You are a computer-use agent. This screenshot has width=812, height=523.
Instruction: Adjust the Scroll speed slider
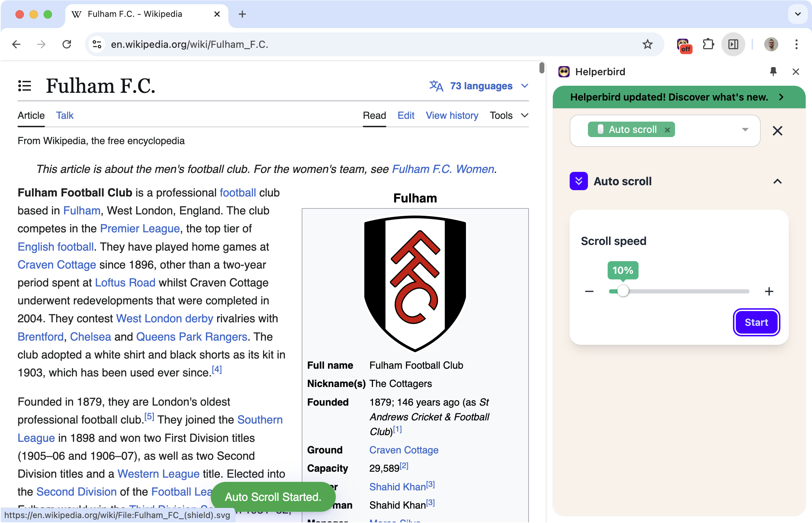tap(623, 291)
